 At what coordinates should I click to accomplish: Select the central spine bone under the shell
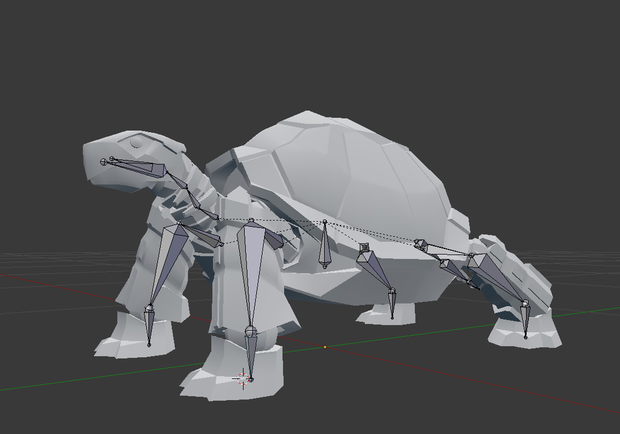325,245
